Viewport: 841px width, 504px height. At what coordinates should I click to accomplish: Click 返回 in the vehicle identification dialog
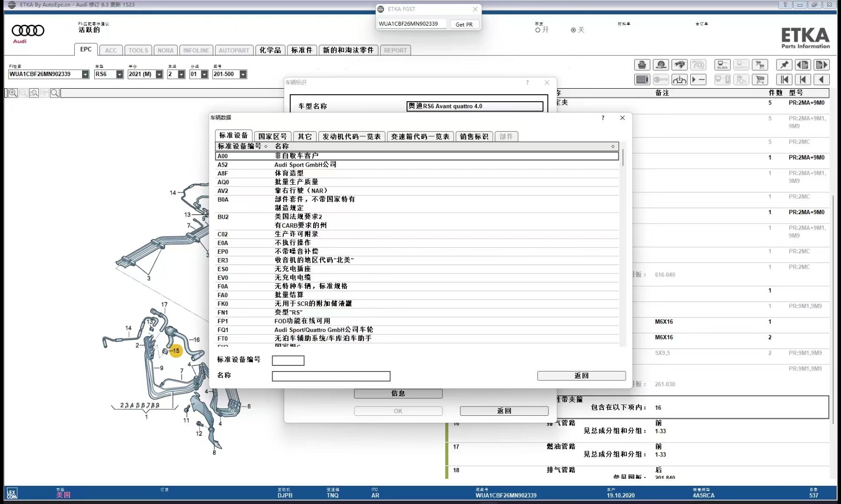[x=504, y=411]
